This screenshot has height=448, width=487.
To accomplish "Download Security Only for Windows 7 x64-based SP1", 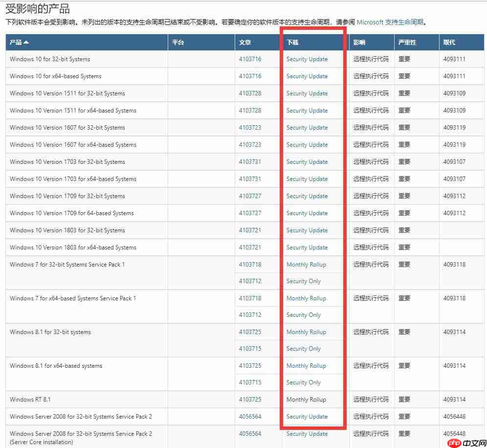I will click(x=304, y=314).
